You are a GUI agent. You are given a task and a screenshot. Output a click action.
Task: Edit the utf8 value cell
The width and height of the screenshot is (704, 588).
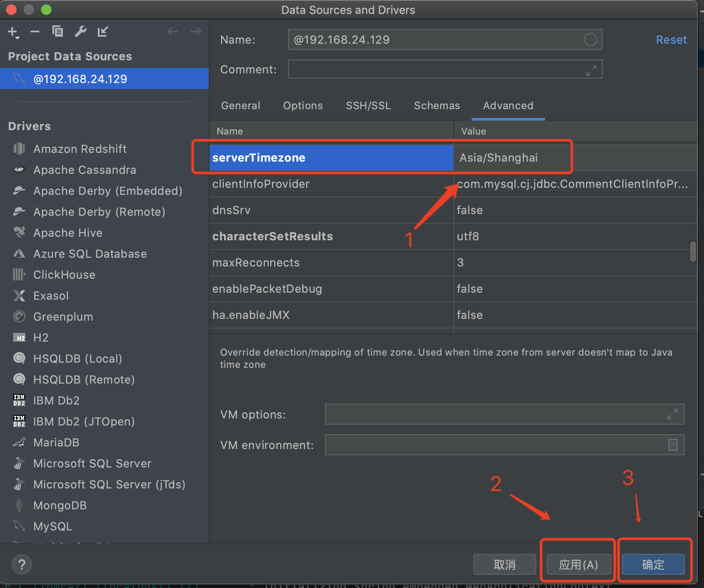pos(575,236)
